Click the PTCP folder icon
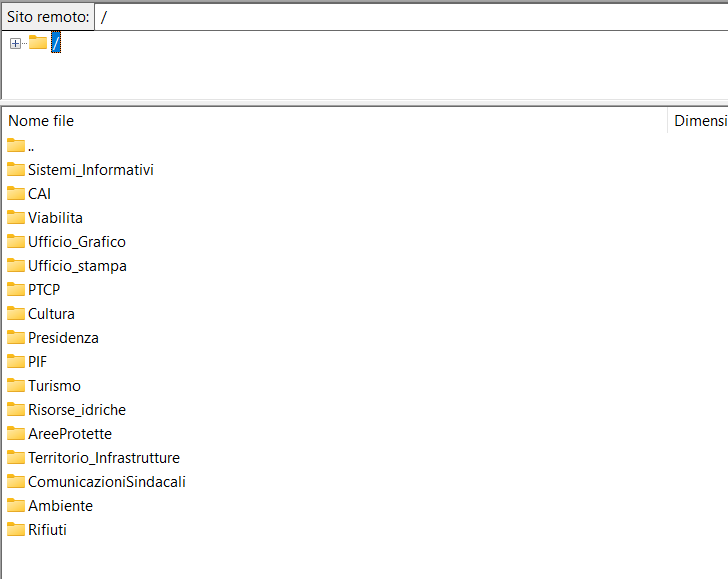Image resolution: width=728 pixels, height=579 pixels. [16, 289]
